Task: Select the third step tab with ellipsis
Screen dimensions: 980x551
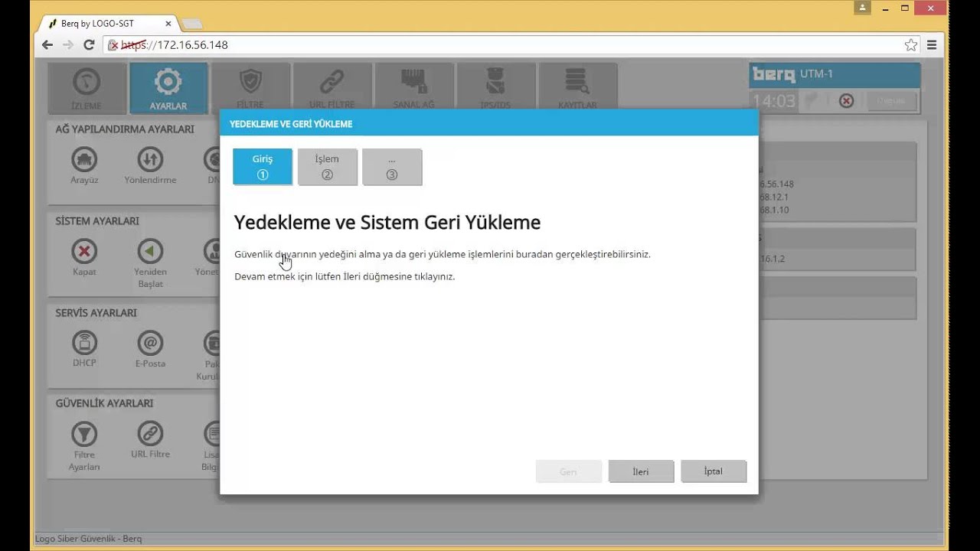Action: tap(392, 167)
